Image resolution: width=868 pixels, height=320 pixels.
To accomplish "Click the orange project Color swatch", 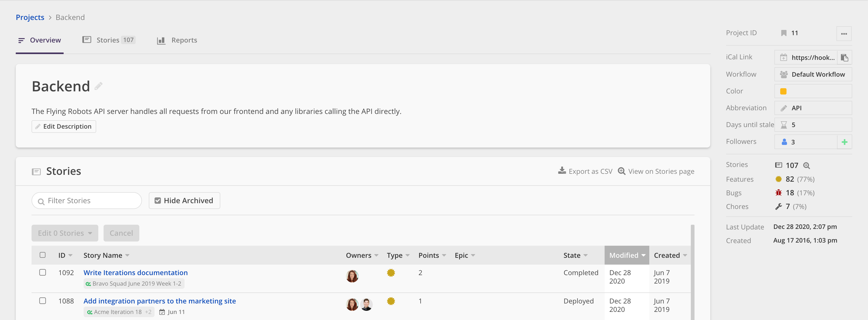I will pyautogui.click(x=783, y=91).
